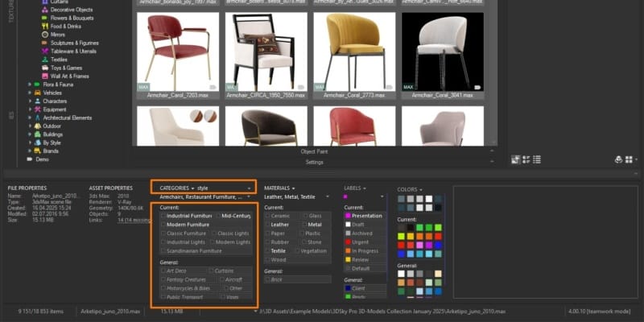Click the 14 (14 missing) links value

pyautogui.click(x=134, y=220)
